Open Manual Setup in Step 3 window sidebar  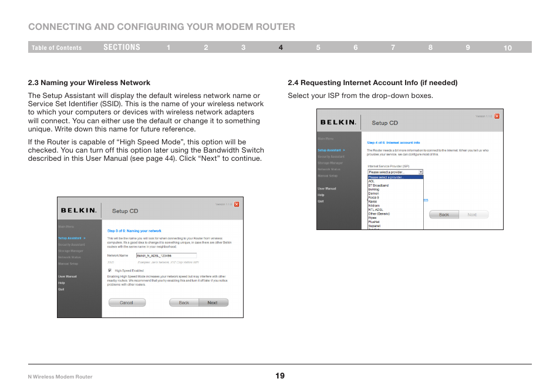(68, 264)
